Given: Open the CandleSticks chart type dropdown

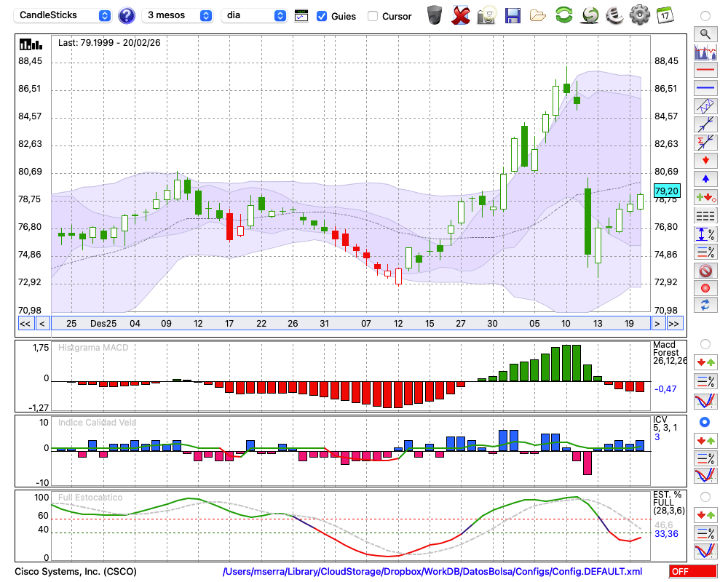Looking at the screenshot, I should pyautogui.click(x=64, y=15).
